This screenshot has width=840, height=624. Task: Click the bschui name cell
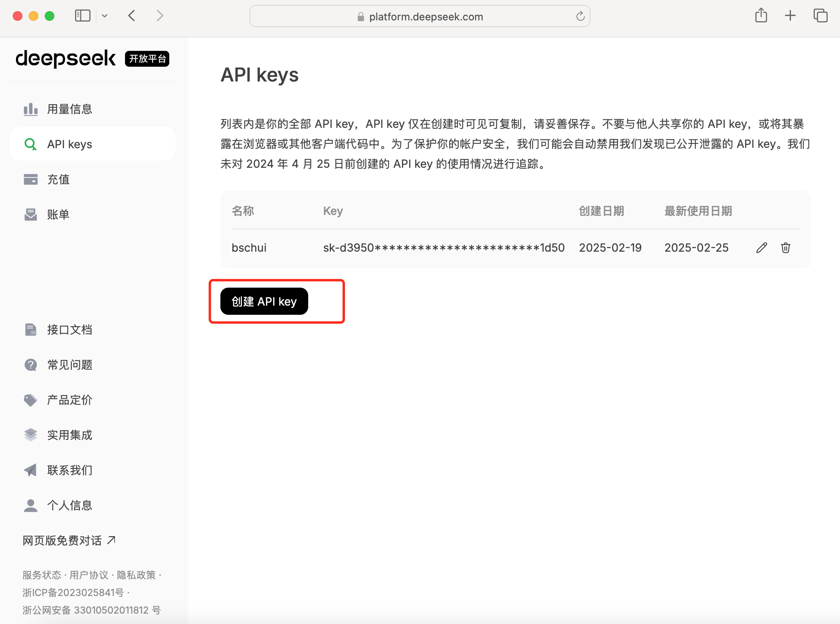249,248
